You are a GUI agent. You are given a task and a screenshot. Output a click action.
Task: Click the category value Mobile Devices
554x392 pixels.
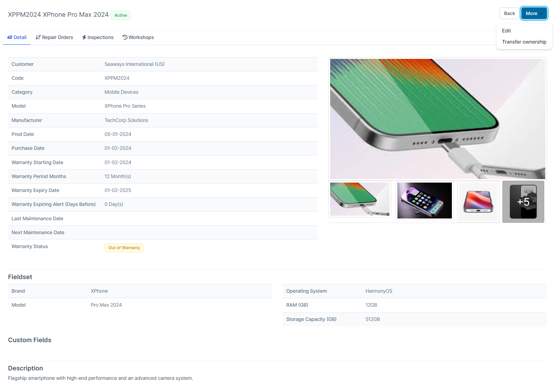click(121, 92)
